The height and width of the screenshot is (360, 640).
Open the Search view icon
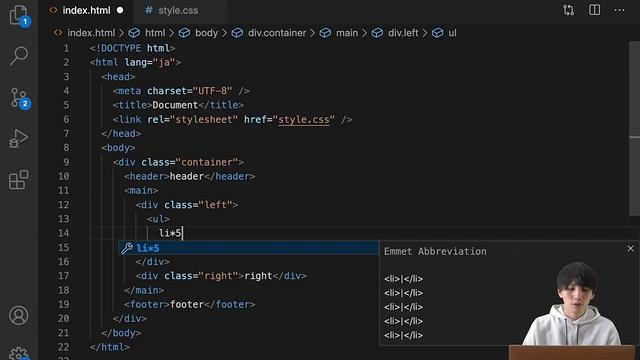(19, 56)
